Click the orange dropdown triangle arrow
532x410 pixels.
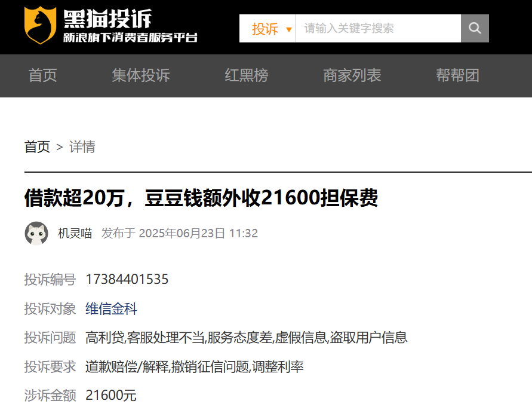pyautogui.click(x=289, y=29)
